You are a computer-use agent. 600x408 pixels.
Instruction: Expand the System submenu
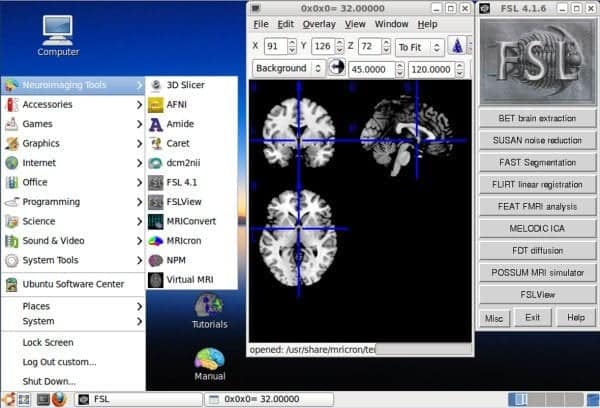(x=73, y=322)
